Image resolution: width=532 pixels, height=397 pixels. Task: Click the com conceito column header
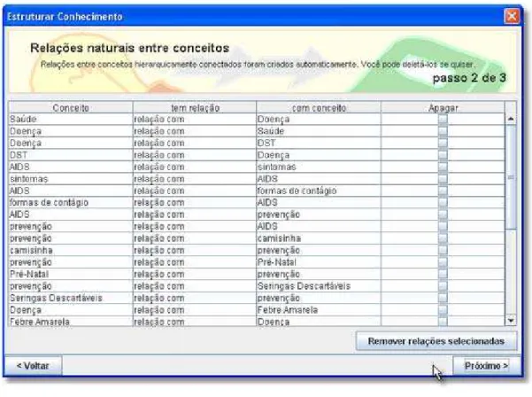[x=319, y=107]
